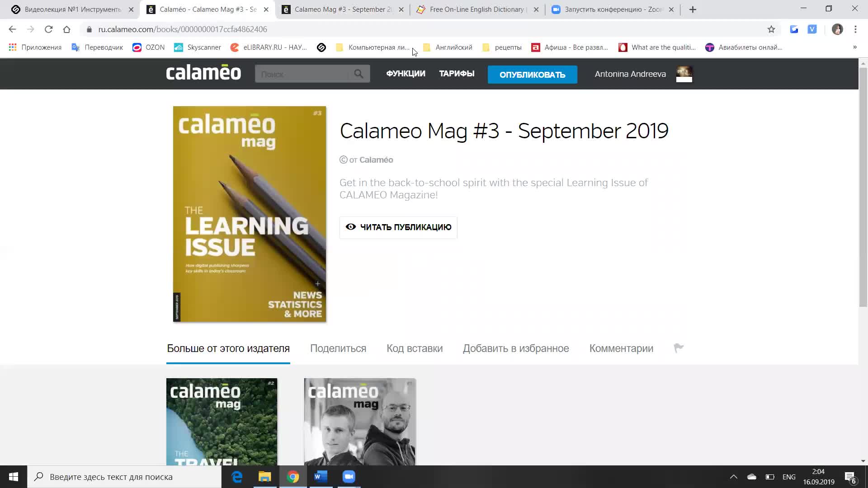Open the Learning Issue cover thumbnail

(x=250, y=214)
